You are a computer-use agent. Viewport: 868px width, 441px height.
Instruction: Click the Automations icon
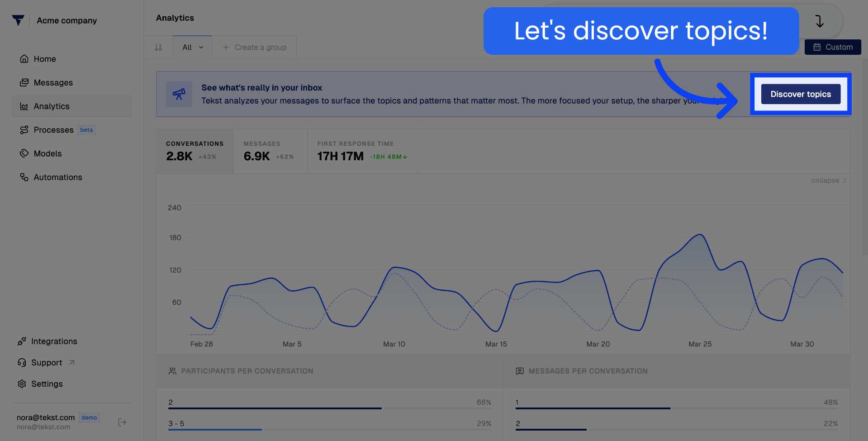24,177
